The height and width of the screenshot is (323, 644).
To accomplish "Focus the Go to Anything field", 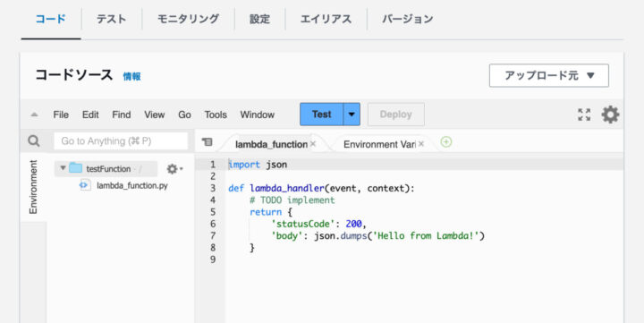I will tap(121, 141).
